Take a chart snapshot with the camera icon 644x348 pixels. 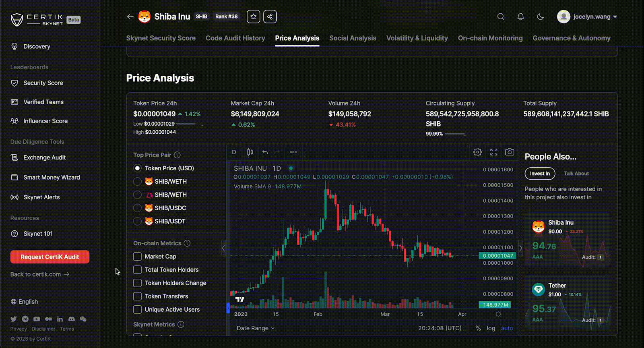coord(510,152)
